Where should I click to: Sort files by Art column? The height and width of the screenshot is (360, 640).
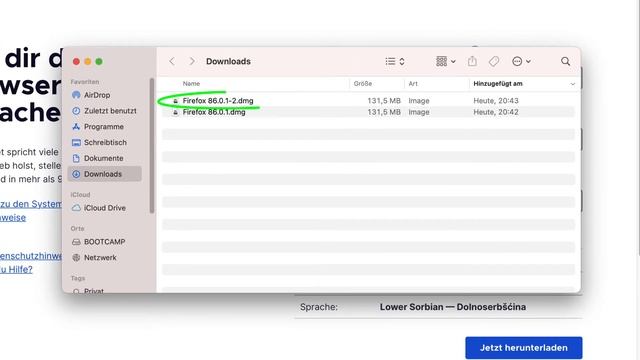413,84
